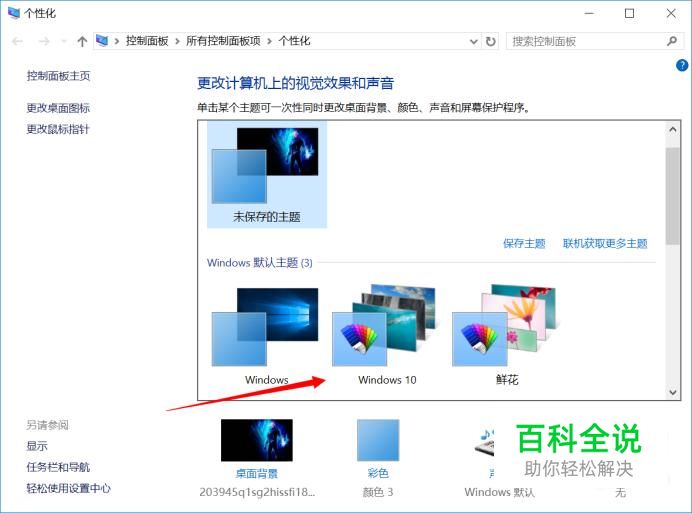Open help via the blue question icon

[x=682, y=65]
